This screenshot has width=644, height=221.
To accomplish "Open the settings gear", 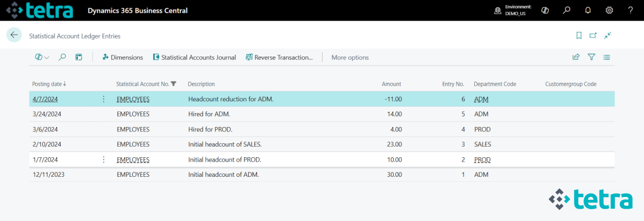I will pyautogui.click(x=609, y=11).
